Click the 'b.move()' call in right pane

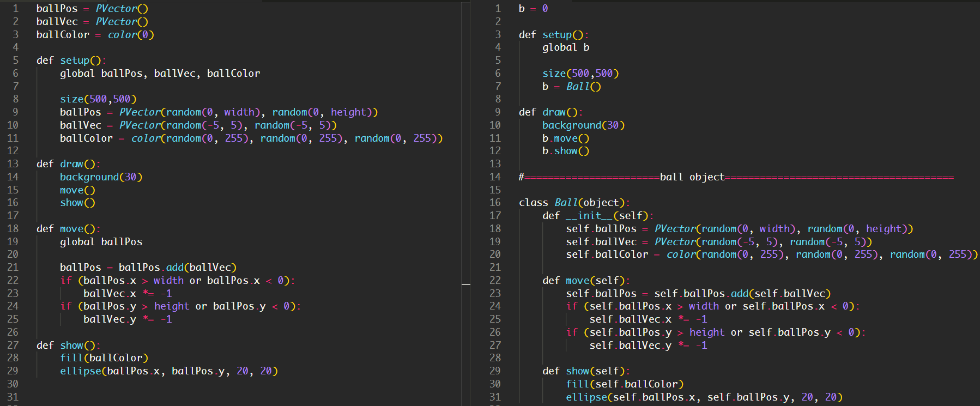(565, 138)
